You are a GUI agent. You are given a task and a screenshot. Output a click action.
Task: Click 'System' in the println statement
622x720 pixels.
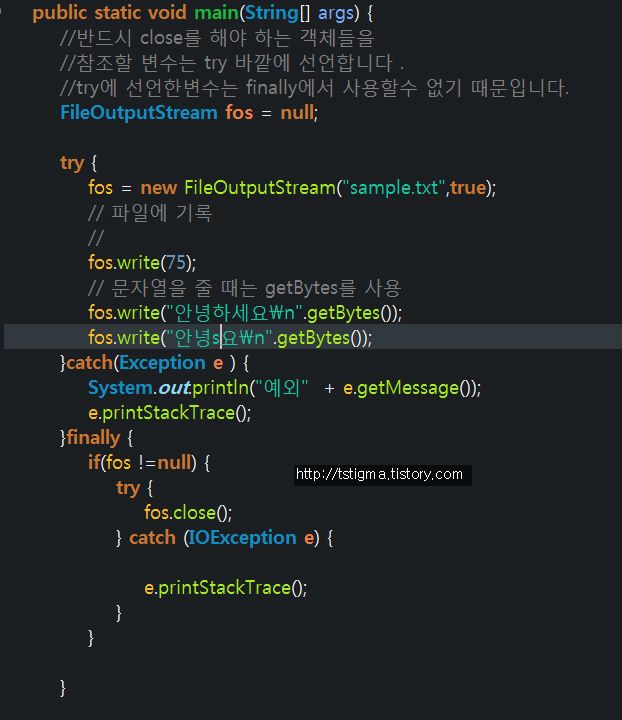[120, 388]
